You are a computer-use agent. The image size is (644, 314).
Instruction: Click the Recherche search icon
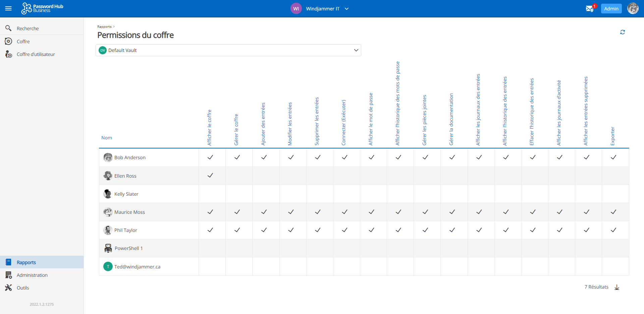tap(8, 28)
